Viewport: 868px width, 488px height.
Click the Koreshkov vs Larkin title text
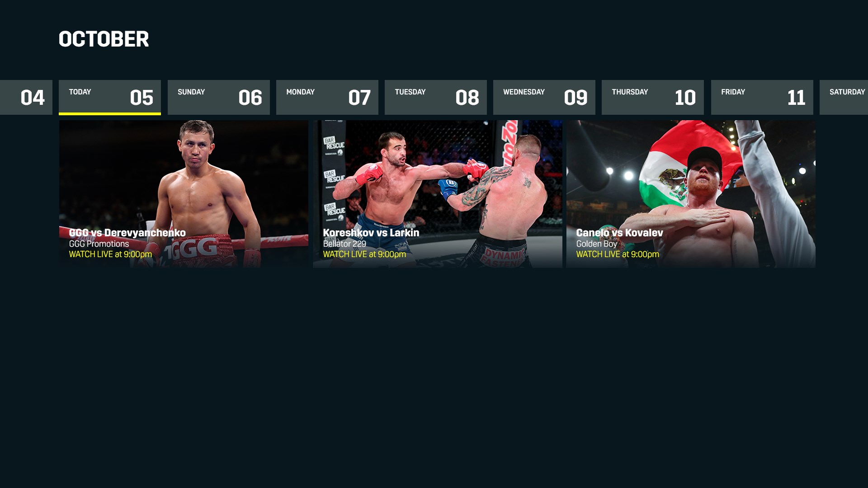(371, 233)
